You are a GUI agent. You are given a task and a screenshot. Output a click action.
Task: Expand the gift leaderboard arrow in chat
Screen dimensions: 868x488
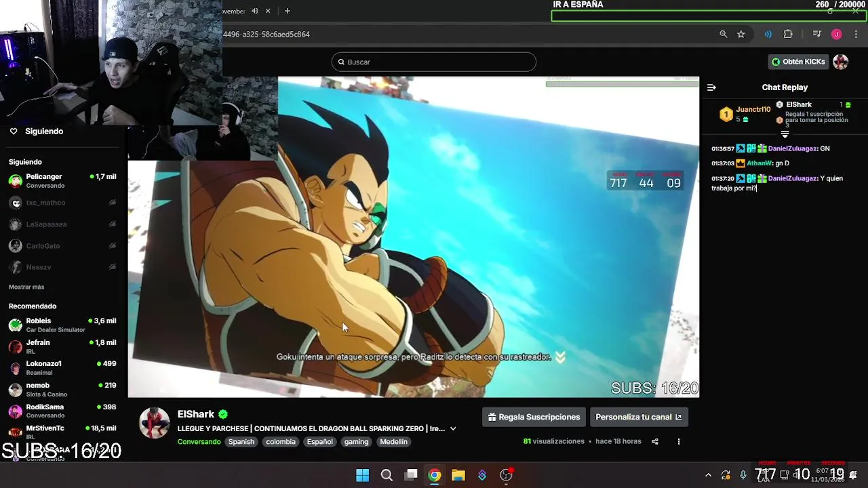point(785,134)
